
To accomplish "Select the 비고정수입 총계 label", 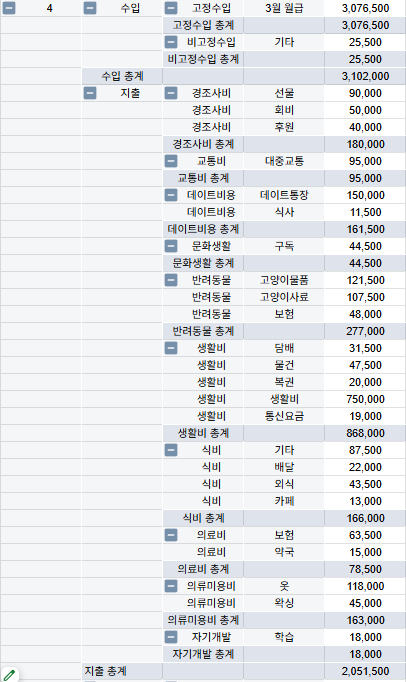I will (203, 59).
